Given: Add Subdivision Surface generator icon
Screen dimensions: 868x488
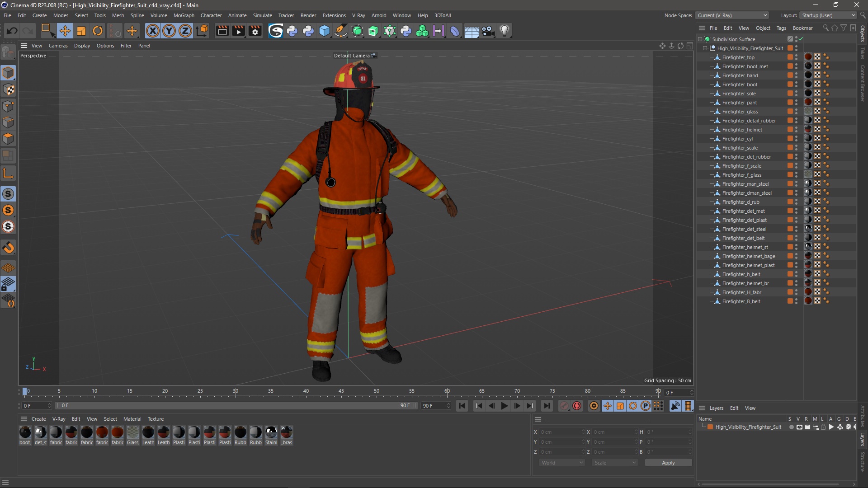Looking at the screenshot, I should 357,31.
